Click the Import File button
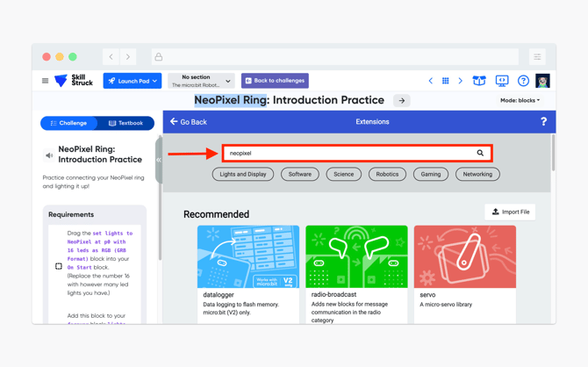 point(510,212)
